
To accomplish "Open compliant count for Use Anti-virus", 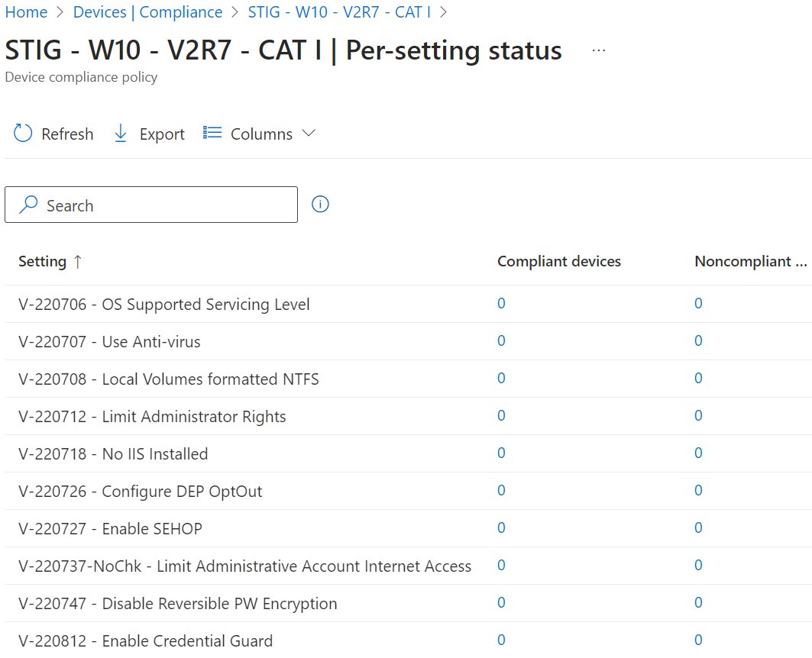I will coord(501,340).
